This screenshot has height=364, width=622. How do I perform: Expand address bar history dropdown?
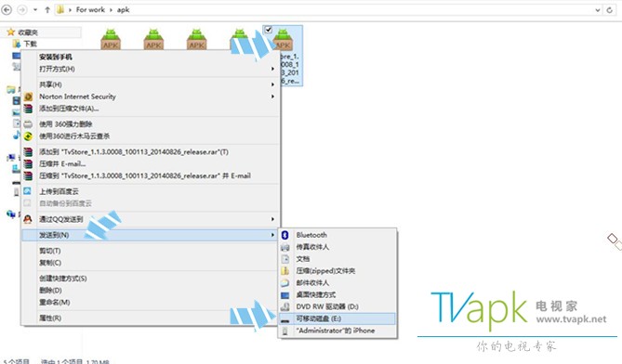598,10
